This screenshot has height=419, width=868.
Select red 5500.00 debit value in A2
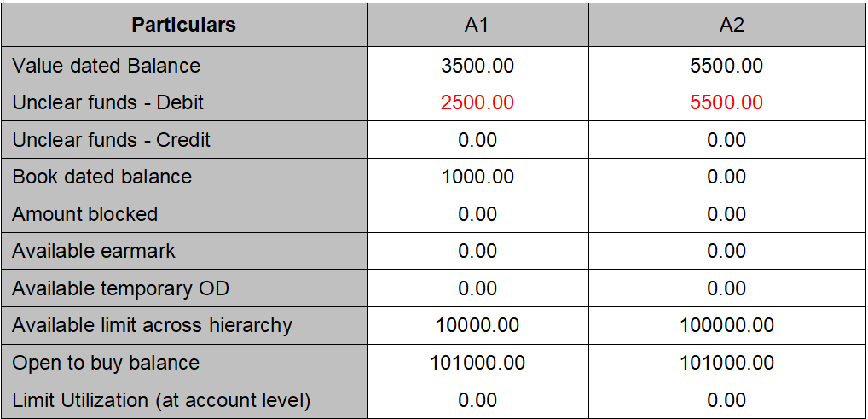pyautogui.click(x=726, y=102)
